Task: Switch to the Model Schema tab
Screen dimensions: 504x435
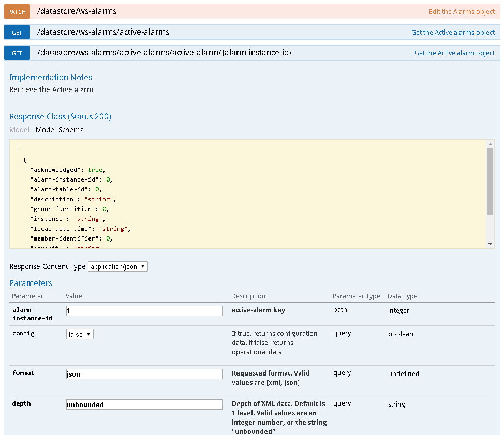Action: coord(60,130)
